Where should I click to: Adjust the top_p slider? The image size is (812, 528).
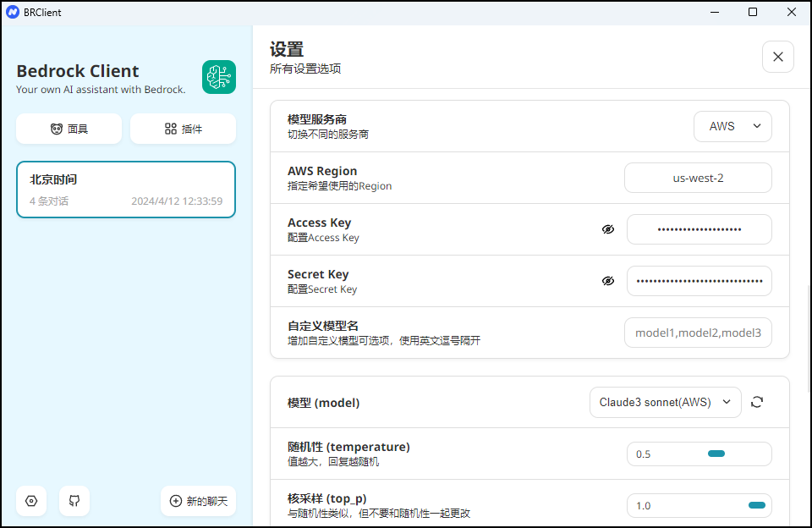700,506
